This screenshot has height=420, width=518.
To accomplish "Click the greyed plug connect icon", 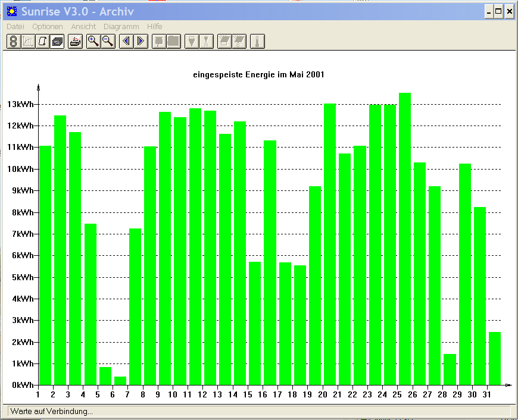I will click(192, 41).
